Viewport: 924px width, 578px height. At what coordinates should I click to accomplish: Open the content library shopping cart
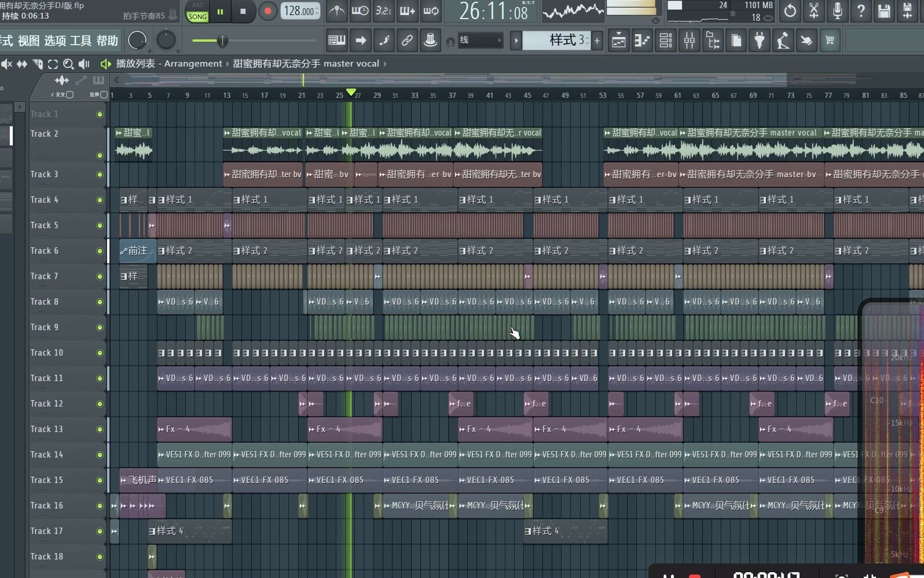(830, 41)
